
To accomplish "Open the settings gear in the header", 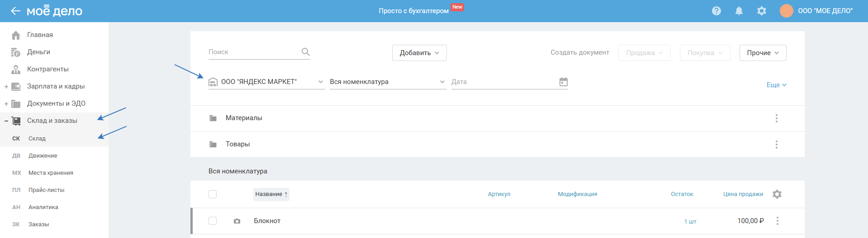I will pos(762,11).
